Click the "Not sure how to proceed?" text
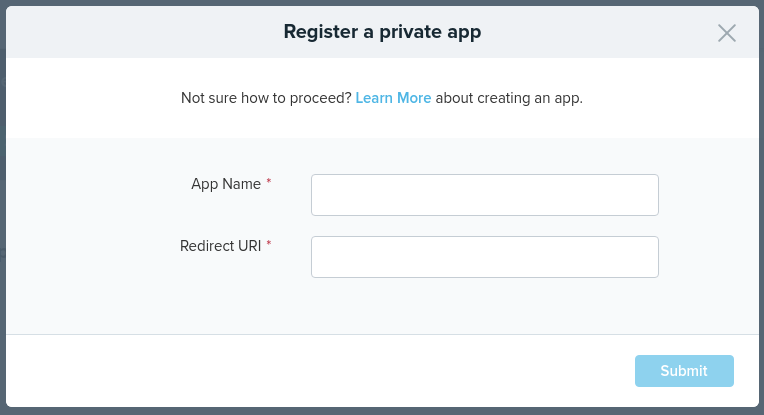764x415 pixels. click(266, 98)
